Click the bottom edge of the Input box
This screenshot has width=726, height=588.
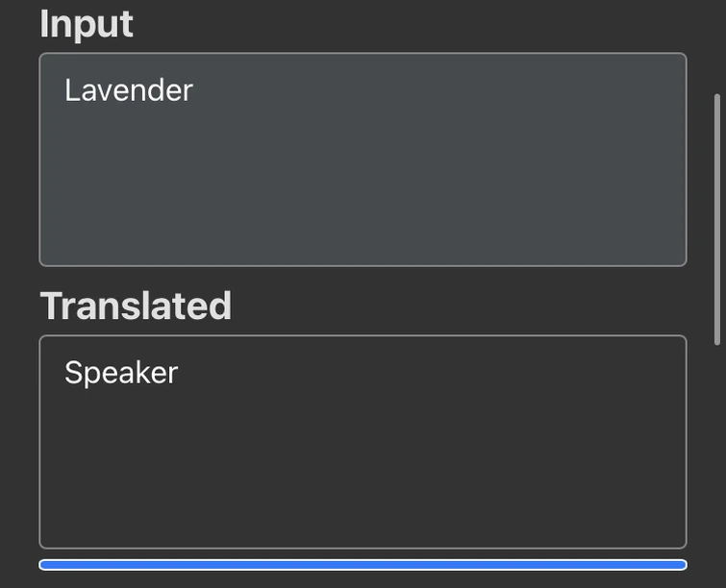pos(363,264)
